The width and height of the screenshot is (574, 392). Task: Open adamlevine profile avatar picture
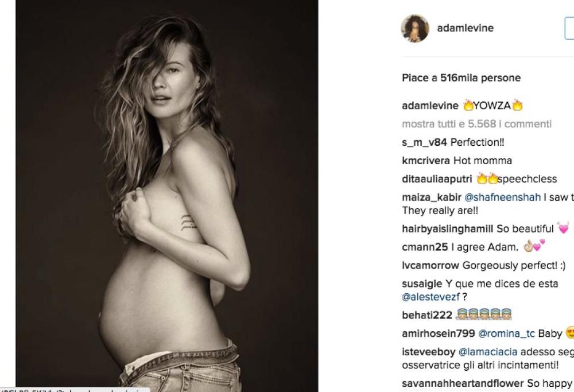tap(415, 28)
